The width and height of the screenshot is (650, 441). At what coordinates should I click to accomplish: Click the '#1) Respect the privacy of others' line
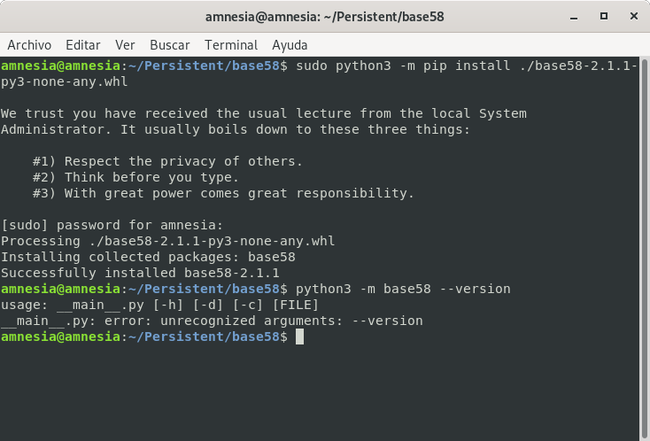[167, 161]
